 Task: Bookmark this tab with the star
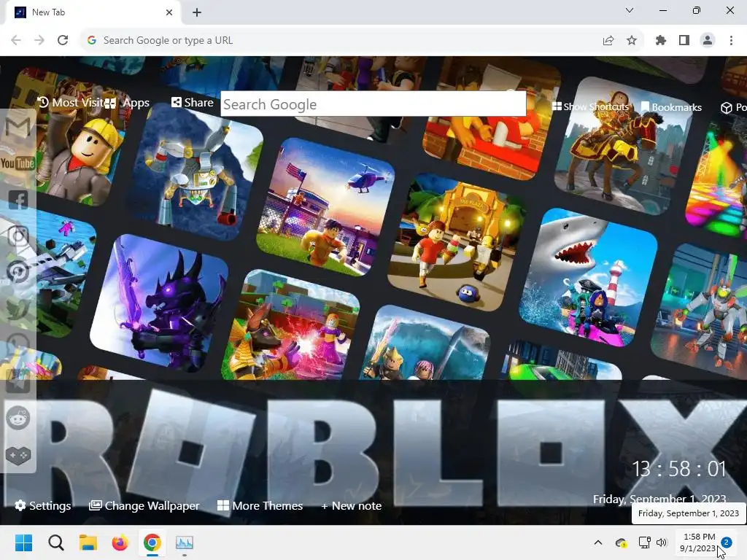tap(632, 41)
